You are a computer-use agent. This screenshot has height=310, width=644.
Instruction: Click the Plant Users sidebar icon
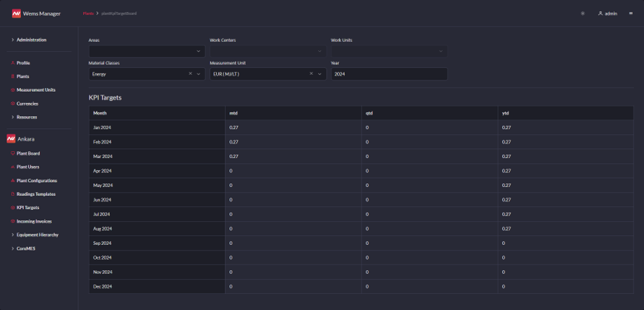tap(13, 167)
